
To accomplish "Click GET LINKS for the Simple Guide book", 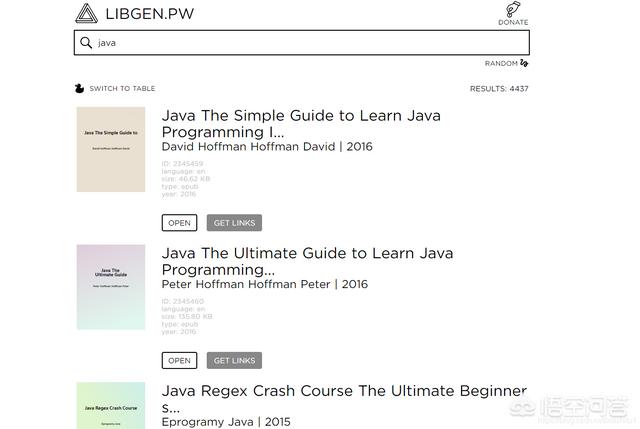I will 234,223.
